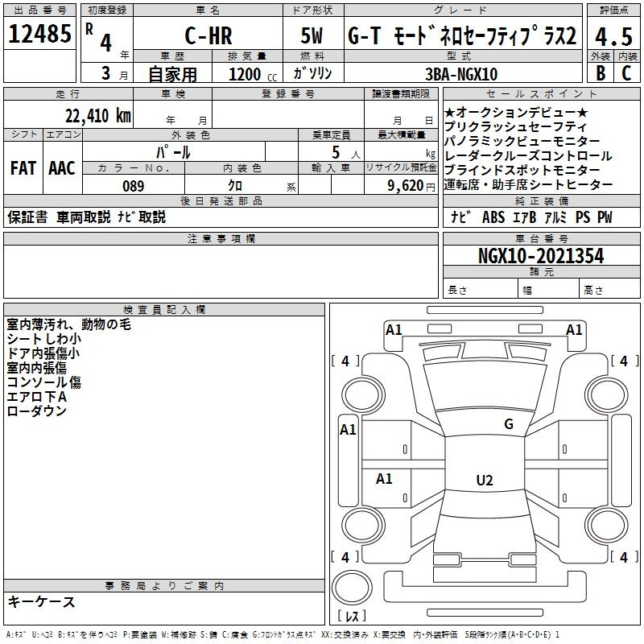Image resolution: width=644 pixels, height=644 pixels.
Task: Click the inspector note "シート しわ小"
Action: (44, 339)
